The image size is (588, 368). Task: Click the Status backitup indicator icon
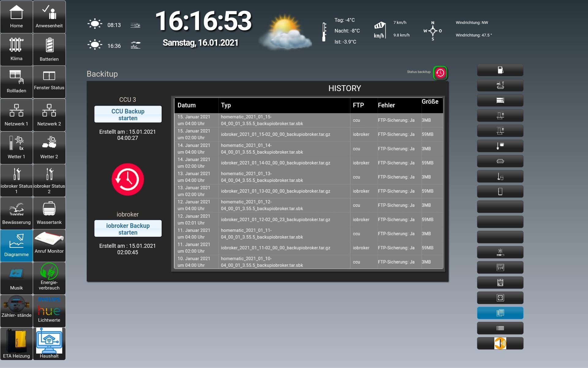(440, 73)
